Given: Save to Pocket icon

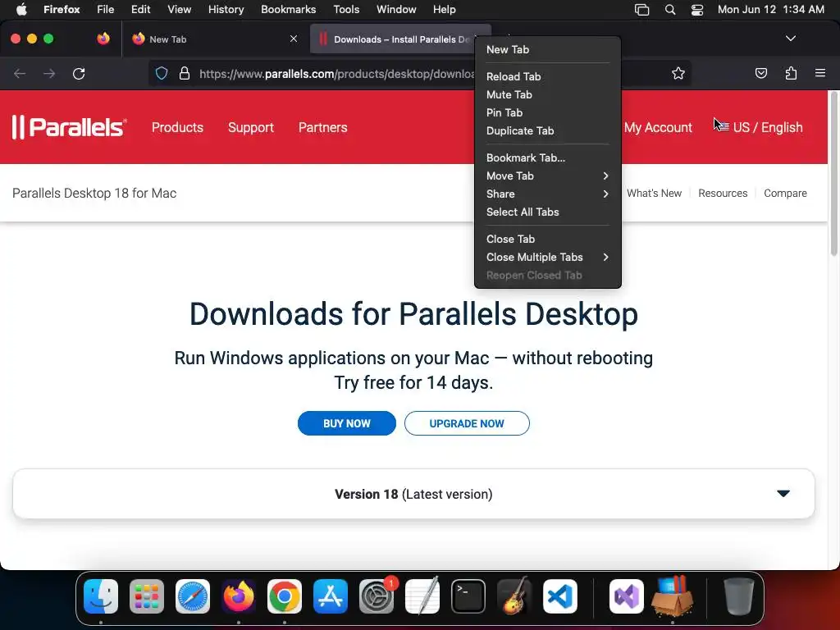Looking at the screenshot, I should (760, 73).
